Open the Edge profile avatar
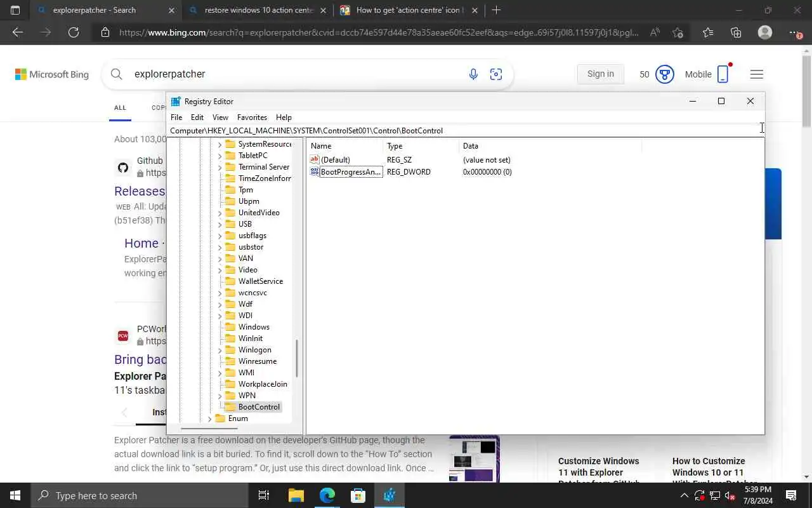The height and width of the screenshot is (508, 812). click(765, 32)
